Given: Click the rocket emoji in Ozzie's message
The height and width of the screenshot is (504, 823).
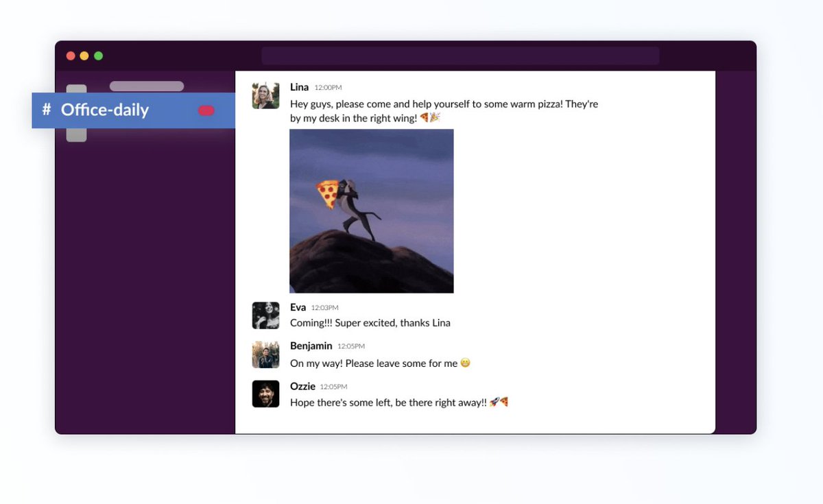Looking at the screenshot, I should tap(494, 403).
